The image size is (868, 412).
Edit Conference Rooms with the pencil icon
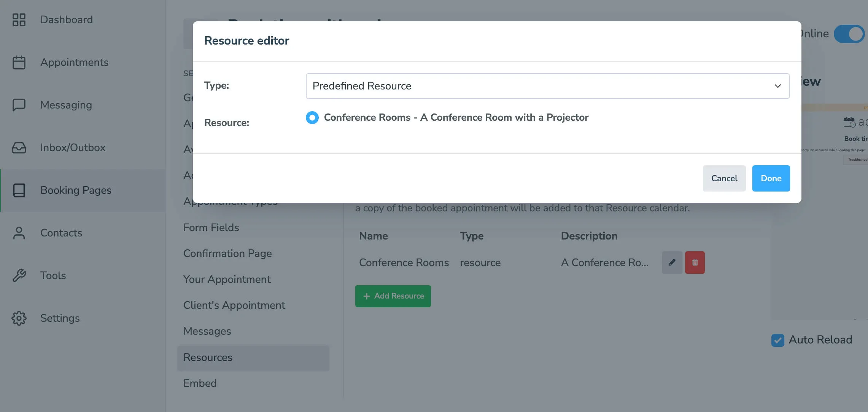tap(672, 262)
